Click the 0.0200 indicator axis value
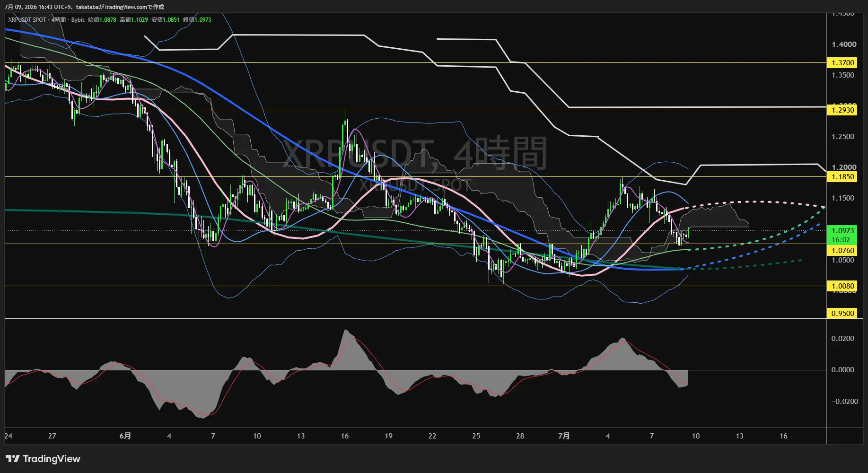This screenshot has height=473, width=868. point(843,339)
